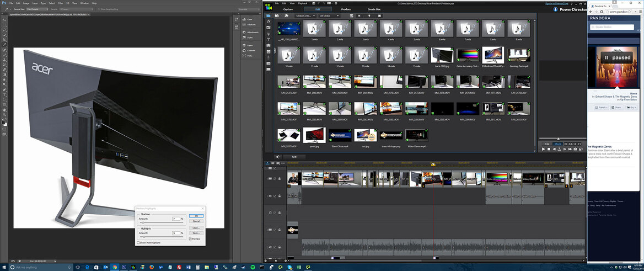Expand the Pandora Publish dropdown
Screen dimensions: 644x271
tap(602, 107)
